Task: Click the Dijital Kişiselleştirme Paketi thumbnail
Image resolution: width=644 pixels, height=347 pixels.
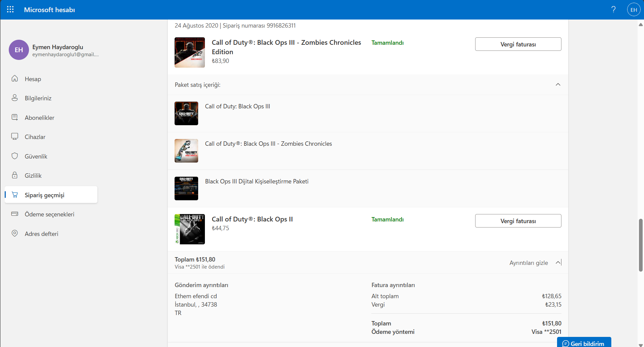Action: tap(186, 188)
